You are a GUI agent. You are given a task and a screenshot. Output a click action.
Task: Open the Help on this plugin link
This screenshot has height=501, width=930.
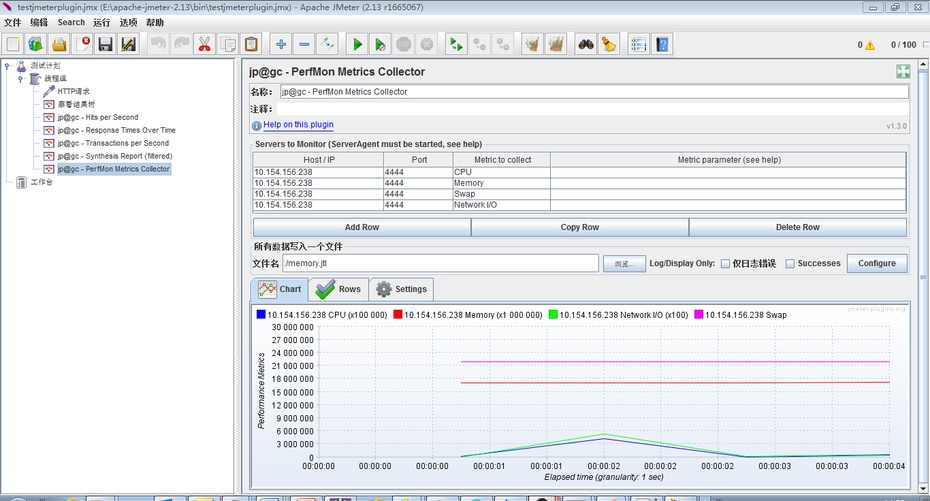(x=298, y=125)
